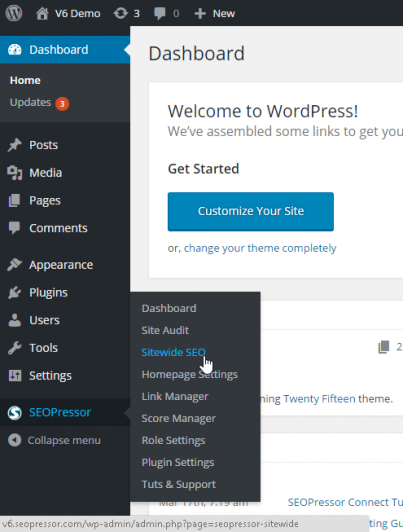Click the WordPress logo icon
The height and width of the screenshot is (532, 403).
pos(14,13)
